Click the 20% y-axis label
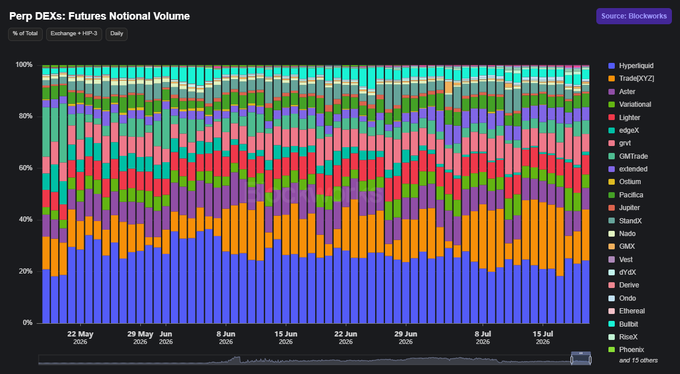This screenshot has width=680, height=374. pyautogui.click(x=26, y=271)
